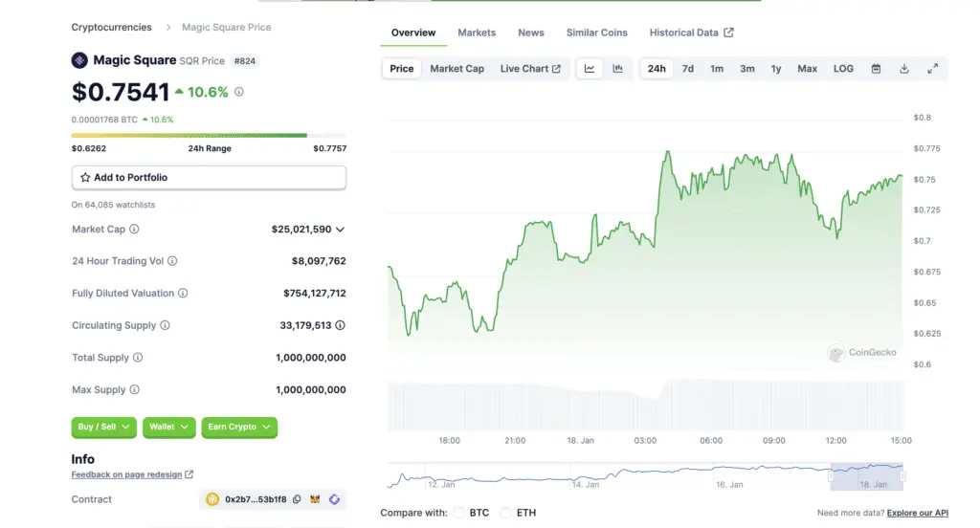Select the Max time range
This screenshot has width=980, height=528.
point(807,69)
